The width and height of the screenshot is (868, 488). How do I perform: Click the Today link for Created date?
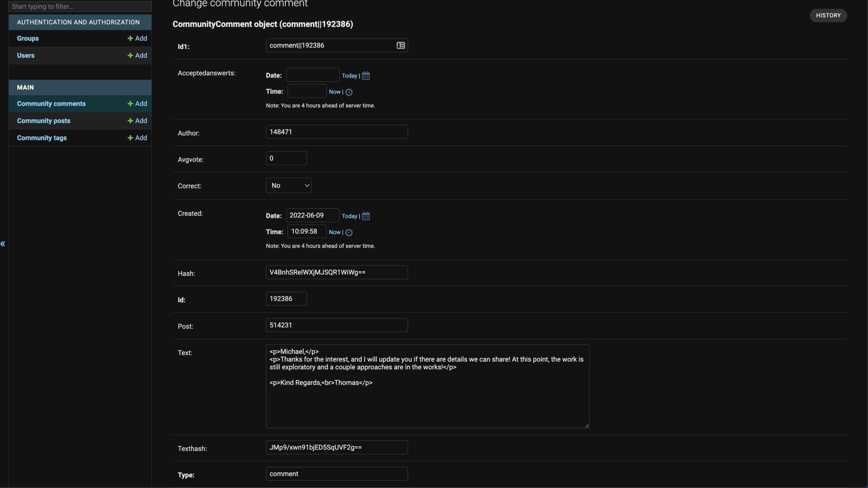pyautogui.click(x=349, y=216)
